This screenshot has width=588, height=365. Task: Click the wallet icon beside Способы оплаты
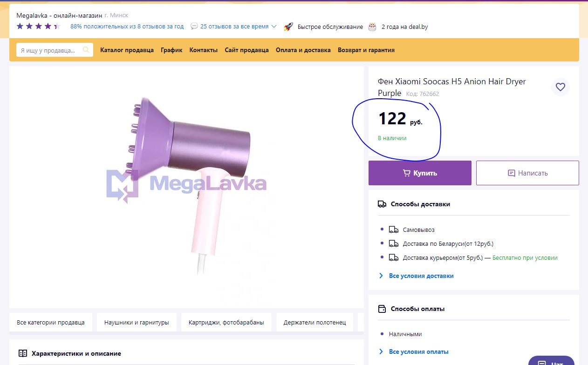382,309
